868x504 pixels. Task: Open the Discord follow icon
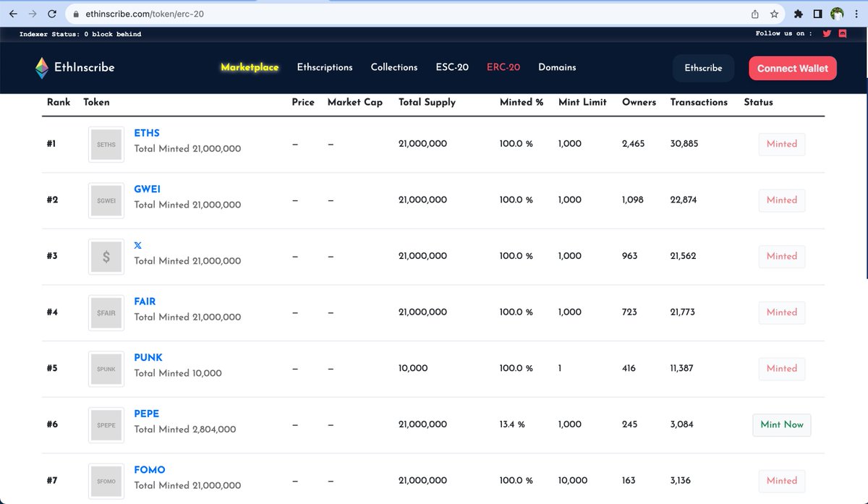point(843,33)
